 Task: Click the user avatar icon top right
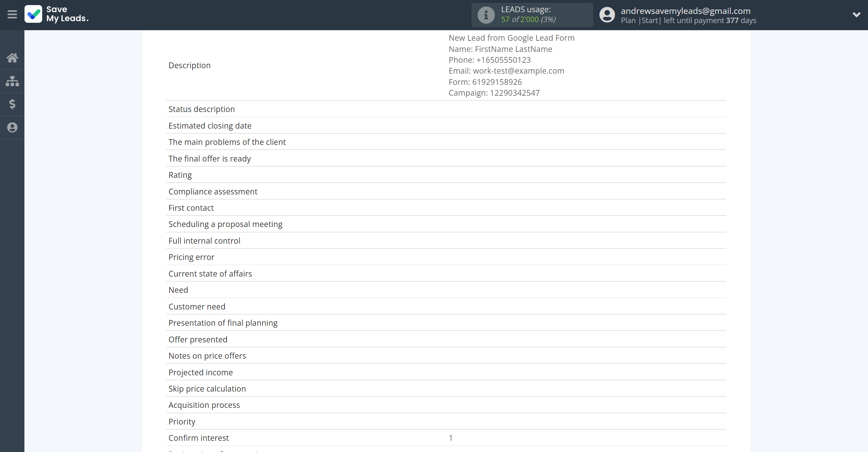coord(606,14)
